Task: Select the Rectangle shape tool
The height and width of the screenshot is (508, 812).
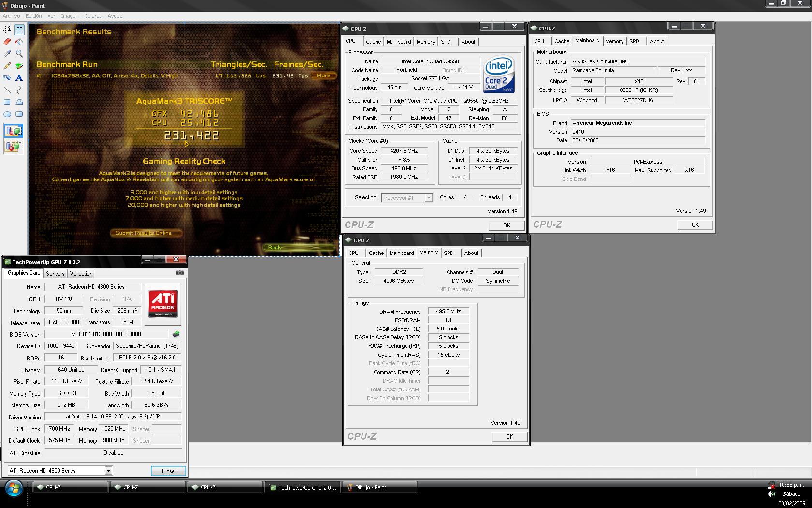Action: [7, 102]
